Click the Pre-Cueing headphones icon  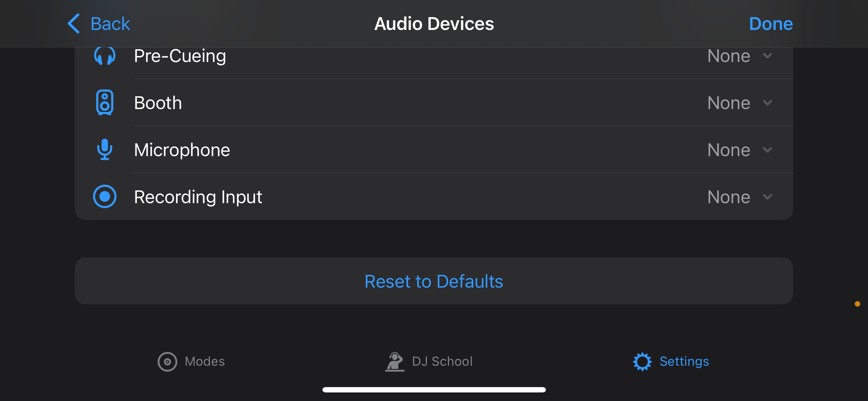[104, 56]
